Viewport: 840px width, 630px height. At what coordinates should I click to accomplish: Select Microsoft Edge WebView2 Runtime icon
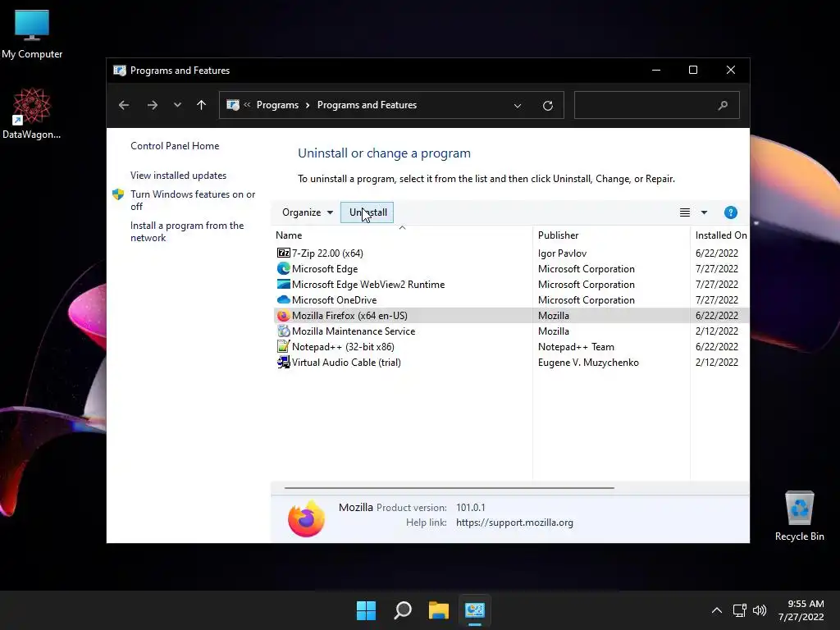(x=283, y=284)
